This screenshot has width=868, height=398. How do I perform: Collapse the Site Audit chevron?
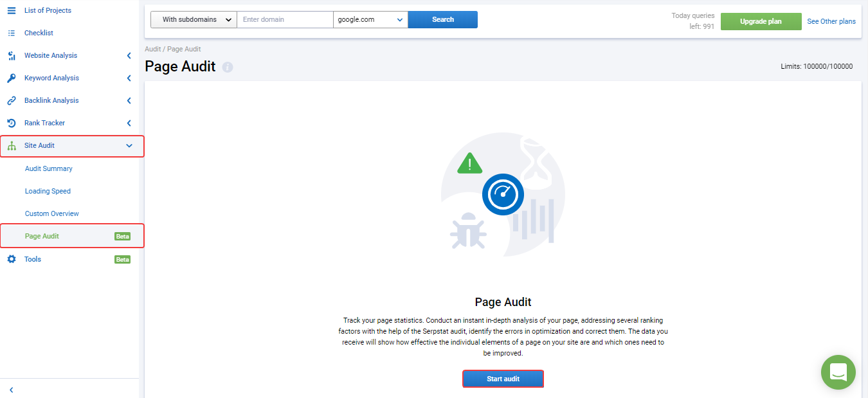(x=129, y=146)
